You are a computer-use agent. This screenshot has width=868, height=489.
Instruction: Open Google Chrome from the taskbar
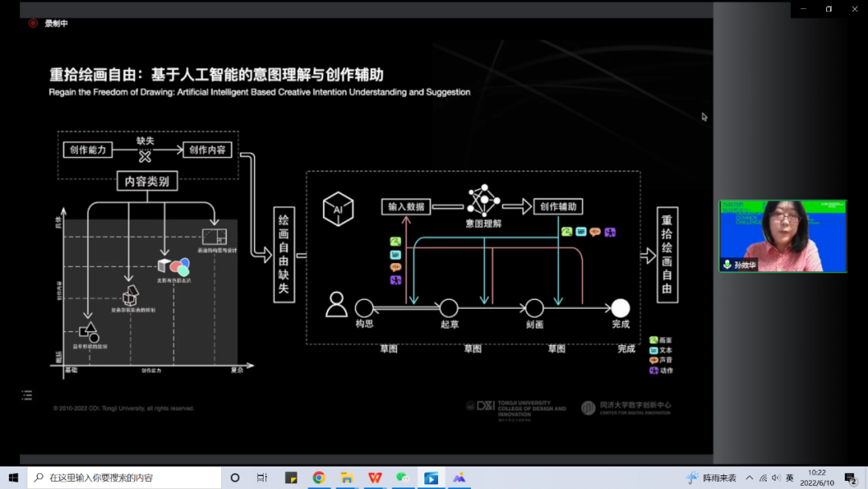pyautogui.click(x=318, y=478)
